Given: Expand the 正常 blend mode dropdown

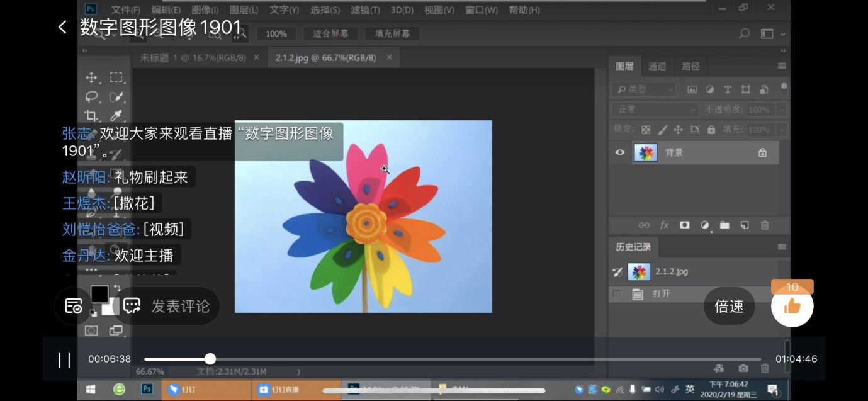Looking at the screenshot, I should (655, 110).
